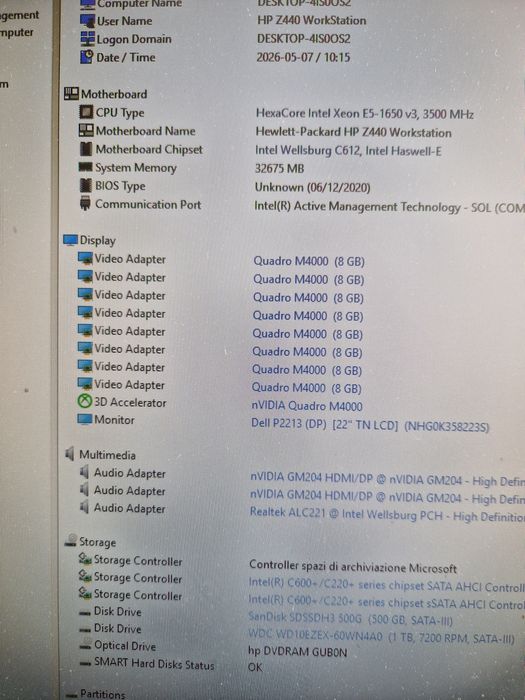Click the Disk Drive icon for the WDC row
Viewport: 525px width, 700px height.
[x=85, y=630]
